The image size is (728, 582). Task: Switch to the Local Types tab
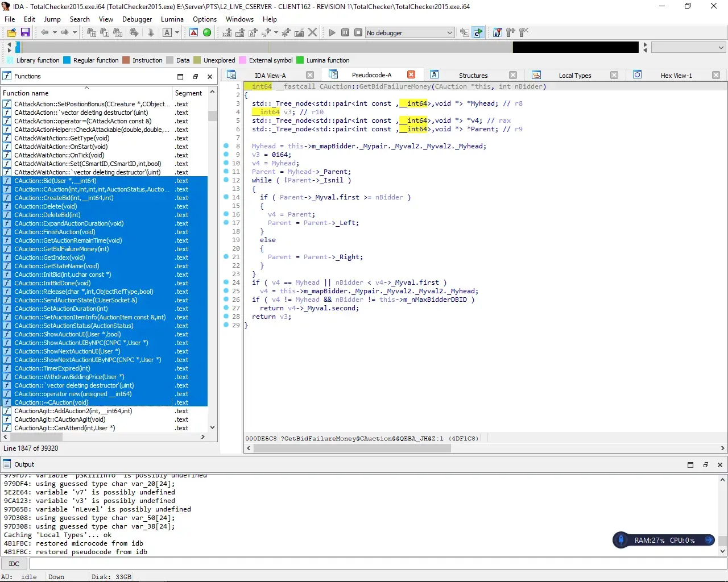pos(575,75)
